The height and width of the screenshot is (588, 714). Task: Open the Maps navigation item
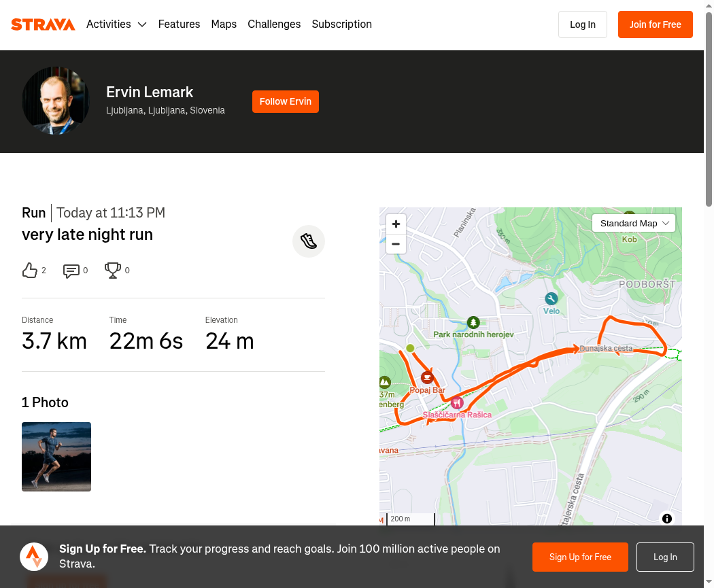tap(224, 24)
